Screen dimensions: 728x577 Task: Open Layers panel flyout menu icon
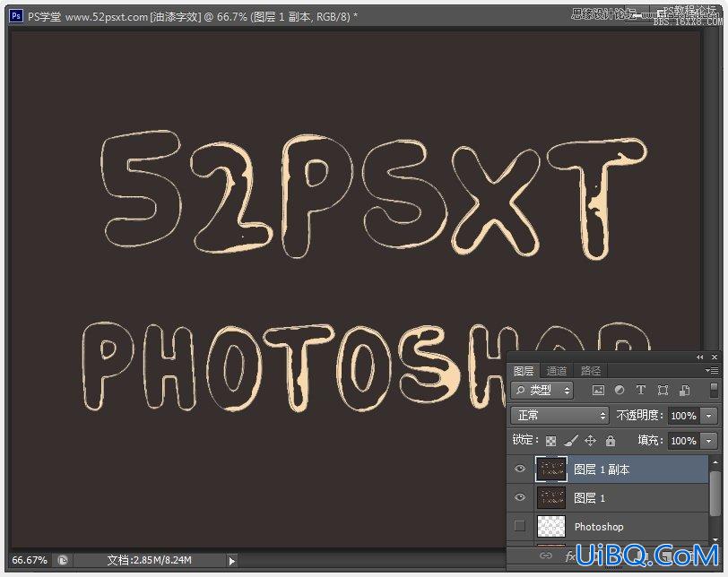(x=711, y=370)
